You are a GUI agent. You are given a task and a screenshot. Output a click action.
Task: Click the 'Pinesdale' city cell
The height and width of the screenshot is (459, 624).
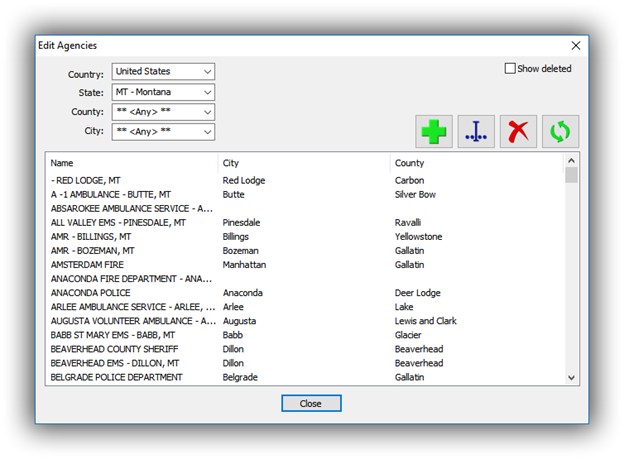coord(241,223)
